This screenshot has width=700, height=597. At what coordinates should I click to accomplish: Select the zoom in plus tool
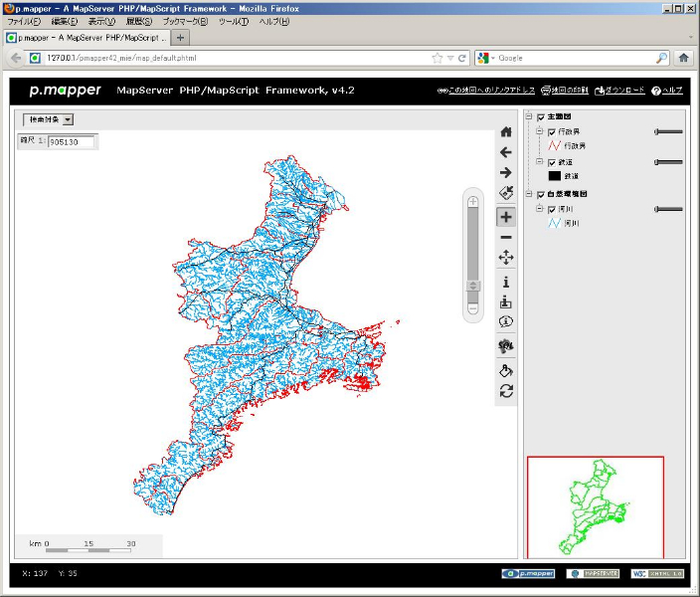tap(506, 217)
